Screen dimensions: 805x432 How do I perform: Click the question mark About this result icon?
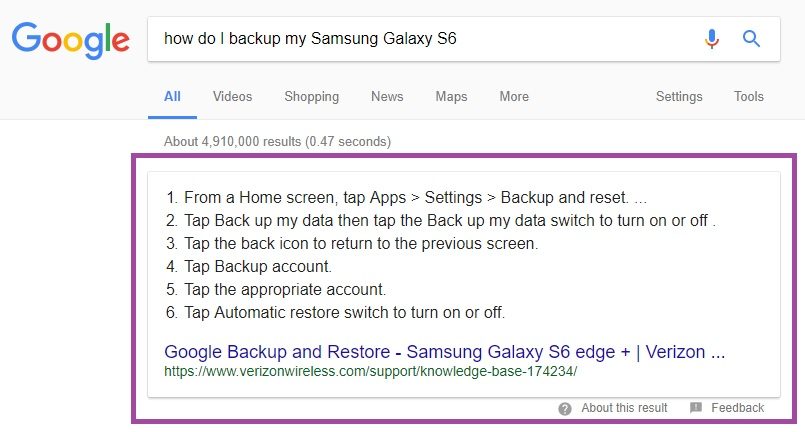(565, 409)
